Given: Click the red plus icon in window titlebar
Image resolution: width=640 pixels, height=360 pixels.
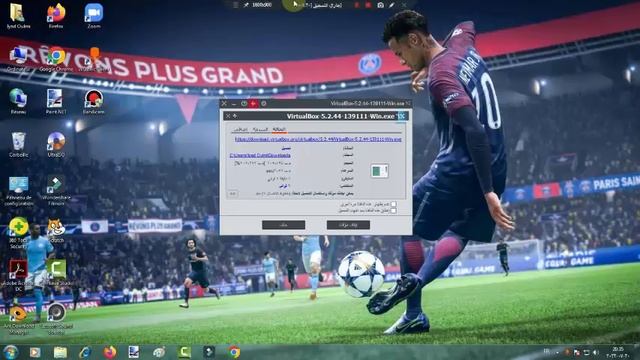Looking at the screenshot, I should 253,104.
